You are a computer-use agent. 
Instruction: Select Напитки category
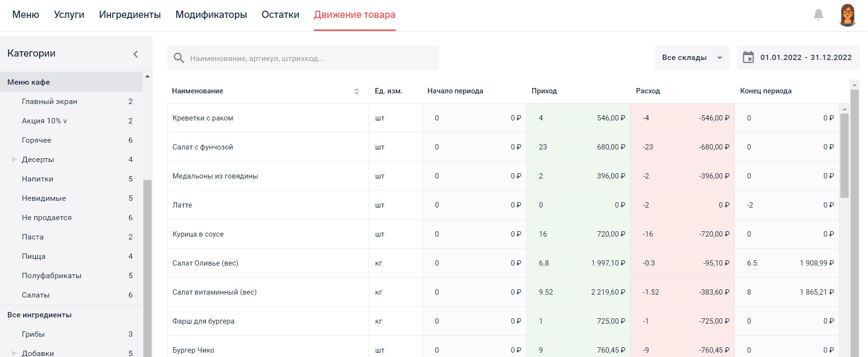pos(71,179)
